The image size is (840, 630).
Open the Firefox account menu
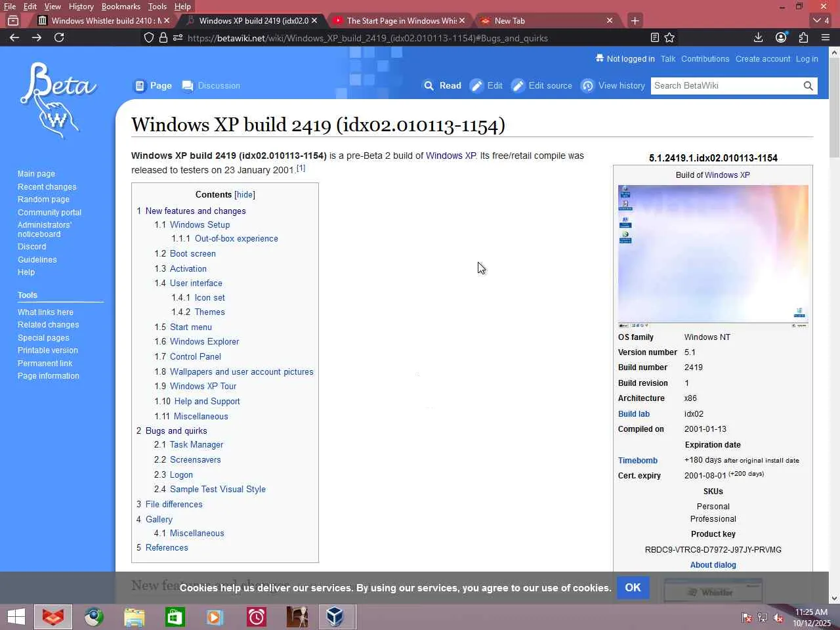tap(781, 37)
